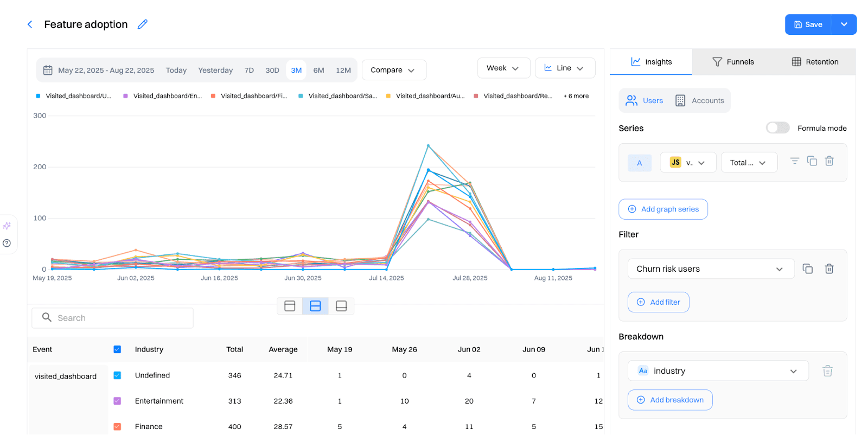Image resolution: width=868 pixels, height=435 pixels.
Task: Select the split chart-and-table layout icon
Action: coord(315,306)
